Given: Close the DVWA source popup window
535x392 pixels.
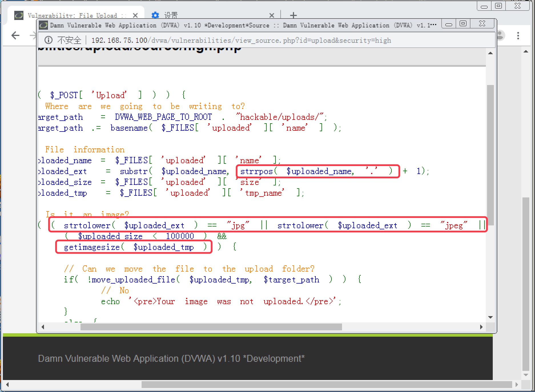Looking at the screenshot, I should tap(482, 24).
